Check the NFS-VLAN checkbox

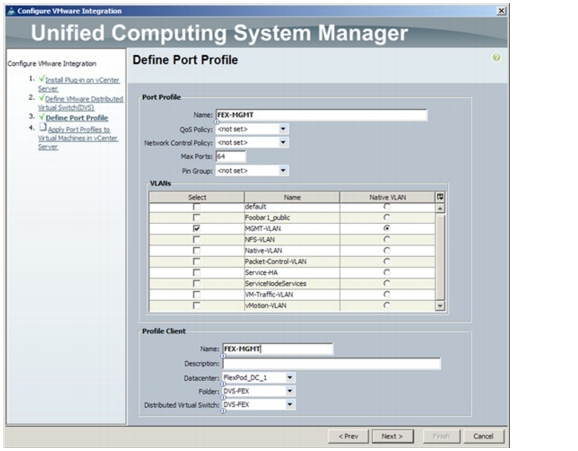coord(196,240)
